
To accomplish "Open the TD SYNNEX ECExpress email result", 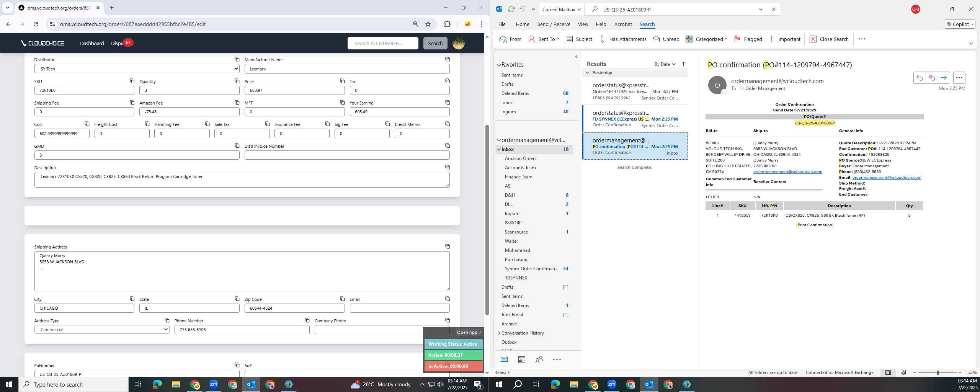I will point(635,119).
